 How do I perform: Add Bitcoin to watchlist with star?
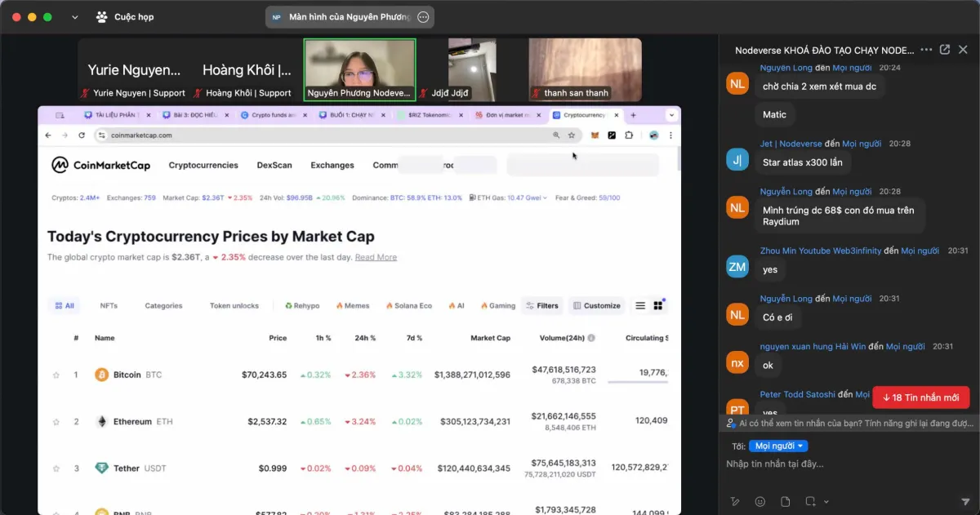pos(56,375)
